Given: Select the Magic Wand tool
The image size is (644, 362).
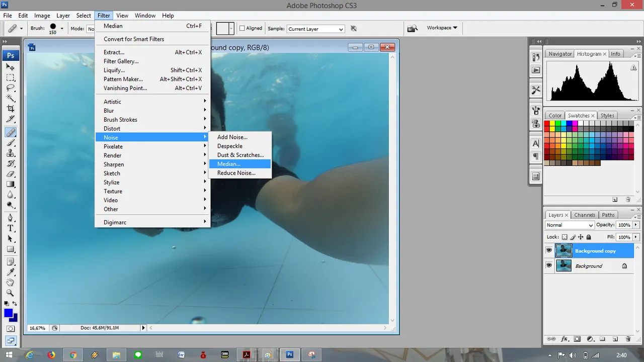Looking at the screenshot, I should tap(11, 99).
